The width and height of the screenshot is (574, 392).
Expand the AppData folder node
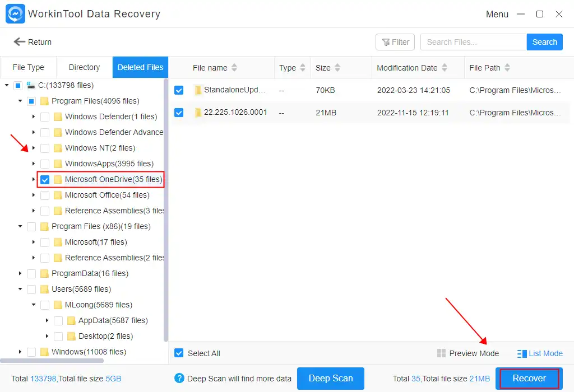pyautogui.click(x=47, y=320)
